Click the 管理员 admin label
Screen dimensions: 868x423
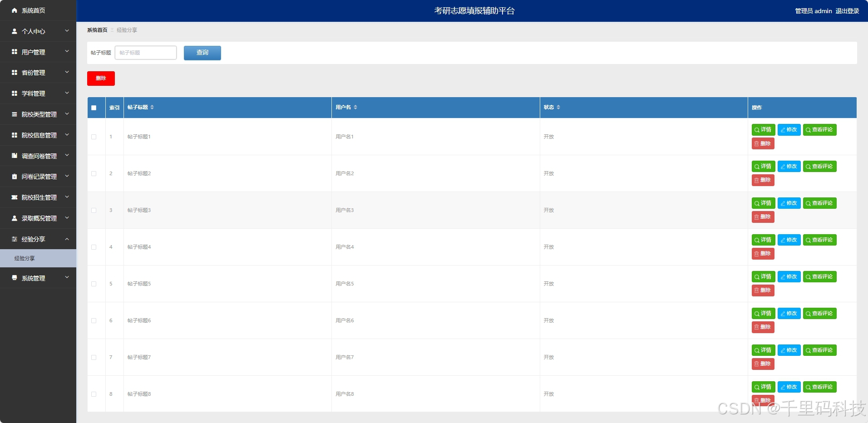pyautogui.click(x=814, y=11)
